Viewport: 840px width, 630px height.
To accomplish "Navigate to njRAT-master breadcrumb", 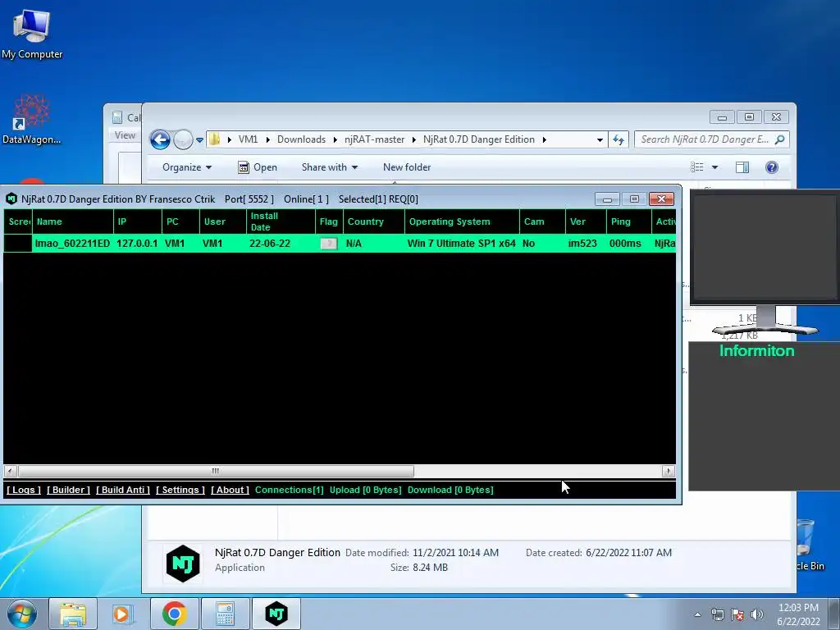I will (x=374, y=139).
